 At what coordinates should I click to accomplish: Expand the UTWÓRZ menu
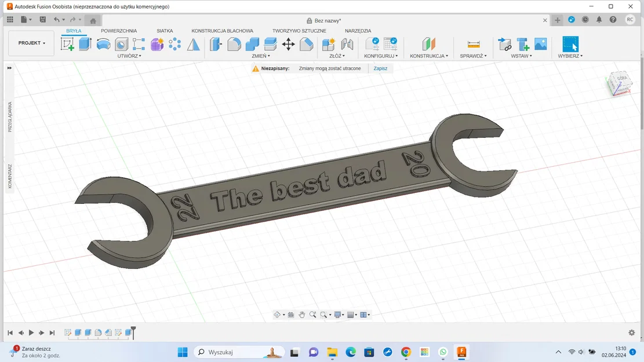coord(129,56)
